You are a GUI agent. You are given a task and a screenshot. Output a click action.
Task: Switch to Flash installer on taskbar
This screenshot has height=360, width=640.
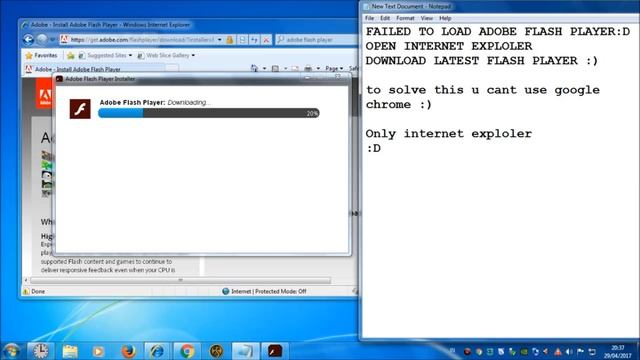pyautogui.click(x=275, y=351)
